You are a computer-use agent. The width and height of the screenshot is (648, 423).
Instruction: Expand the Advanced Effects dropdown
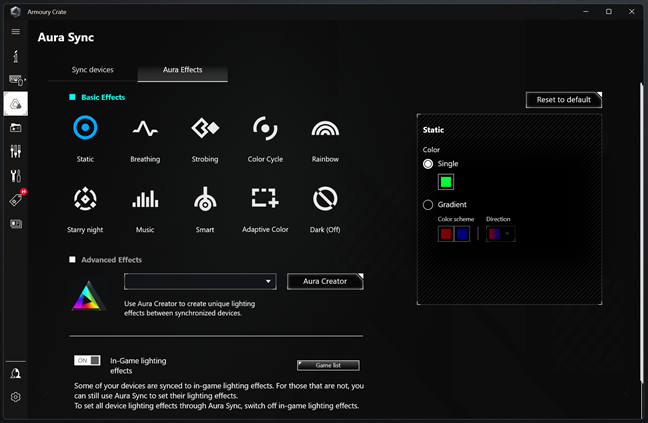coord(200,281)
